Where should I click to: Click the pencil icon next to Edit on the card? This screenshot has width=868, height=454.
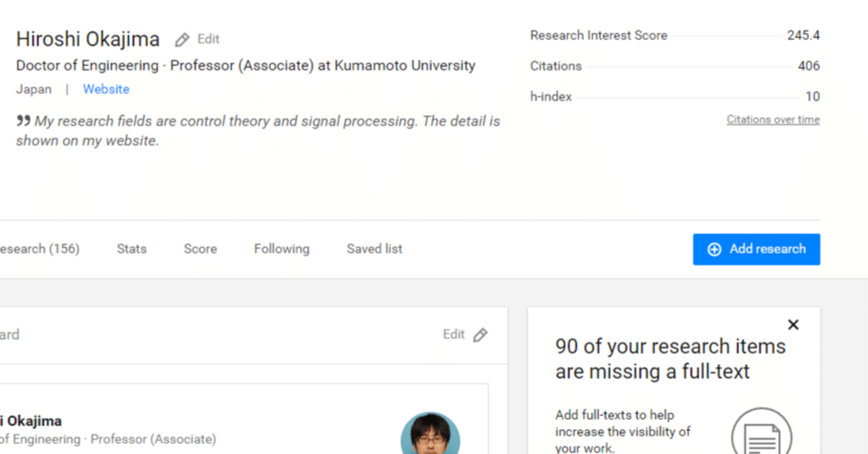481,335
